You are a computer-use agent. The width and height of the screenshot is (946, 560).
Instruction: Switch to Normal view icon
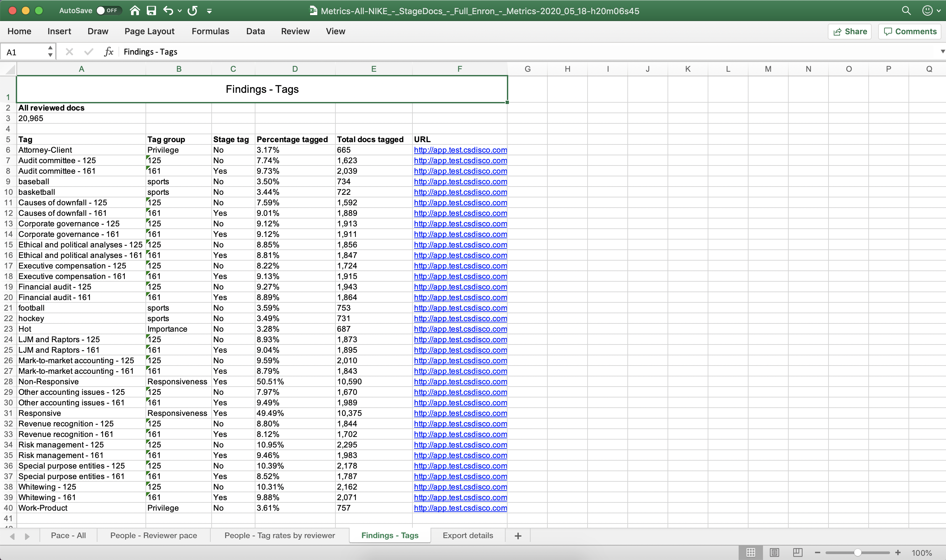point(751,552)
